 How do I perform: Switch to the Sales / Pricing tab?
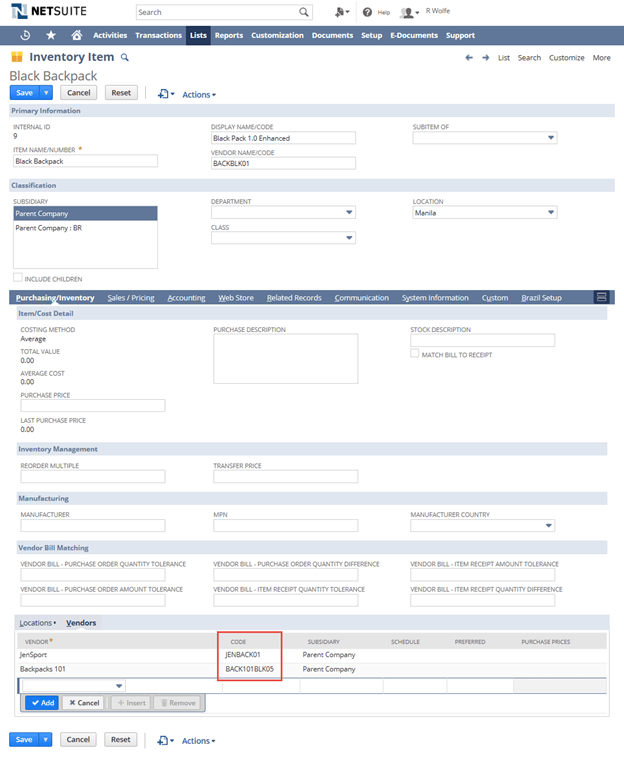click(x=131, y=297)
